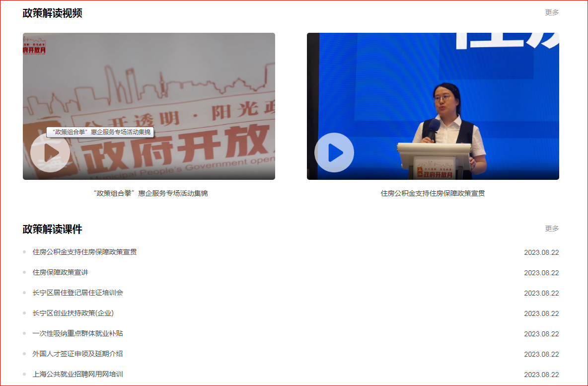Viewport: 588px width, 386px height.
Task: Play the “政策组合拳”惠企服务专场活动集锦 video
Action: pos(50,153)
